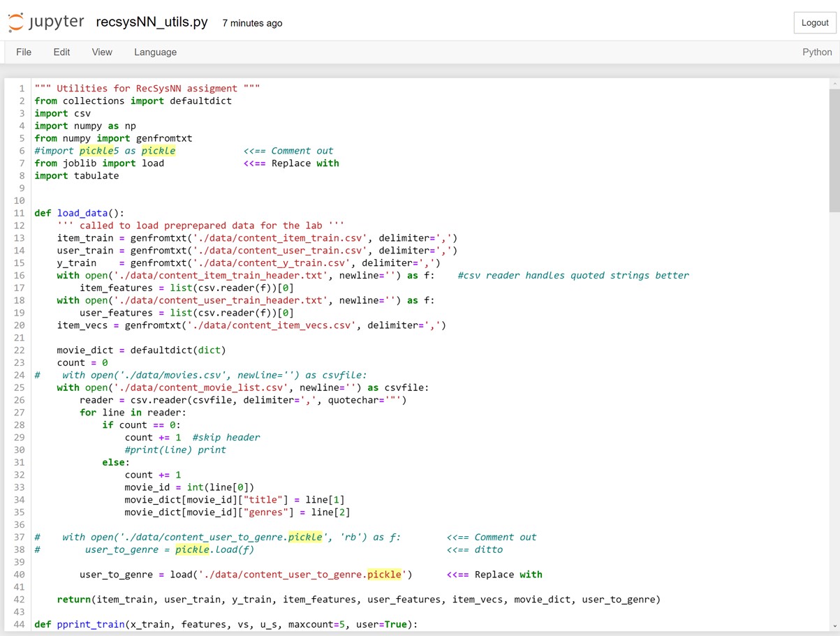Click '<<== ditto' comment on line 38
This screenshot has height=636, width=840.
click(475, 549)
